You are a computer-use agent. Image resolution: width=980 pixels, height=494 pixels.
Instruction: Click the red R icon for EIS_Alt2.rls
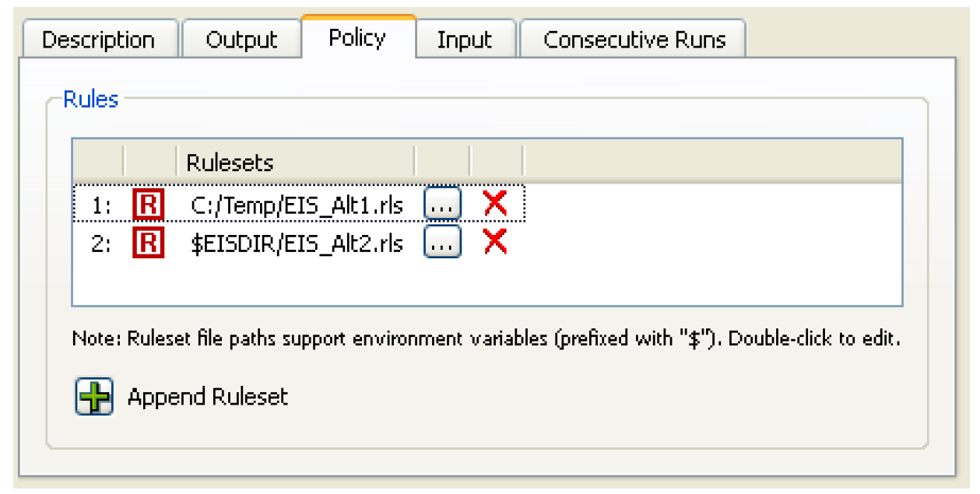coord(149,243)
